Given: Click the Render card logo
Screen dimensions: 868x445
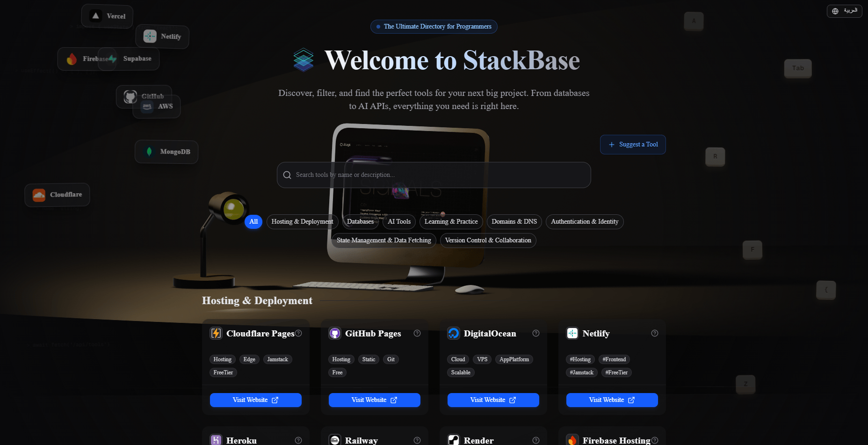Looking at the screenshot, I should click(x=453, y=440).
